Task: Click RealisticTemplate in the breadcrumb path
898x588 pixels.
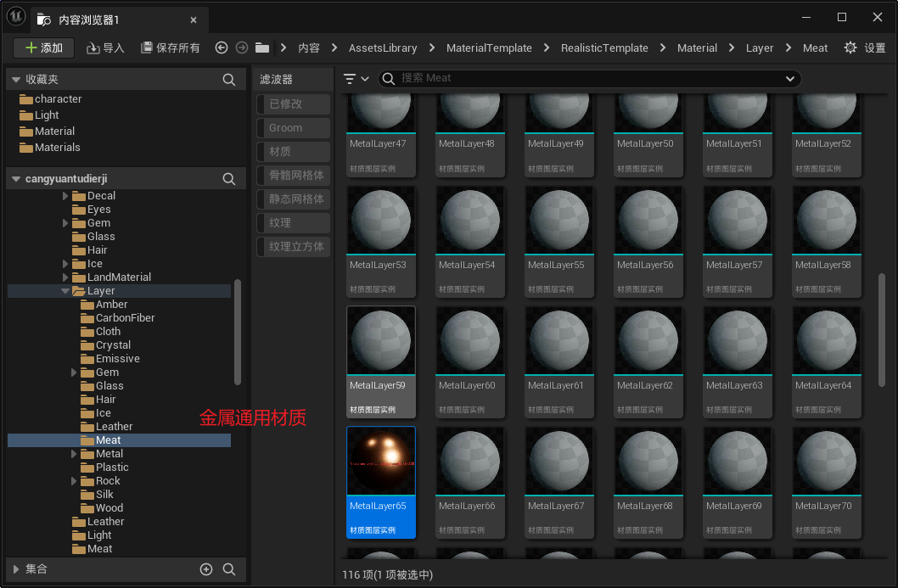Action: (603, 48)
